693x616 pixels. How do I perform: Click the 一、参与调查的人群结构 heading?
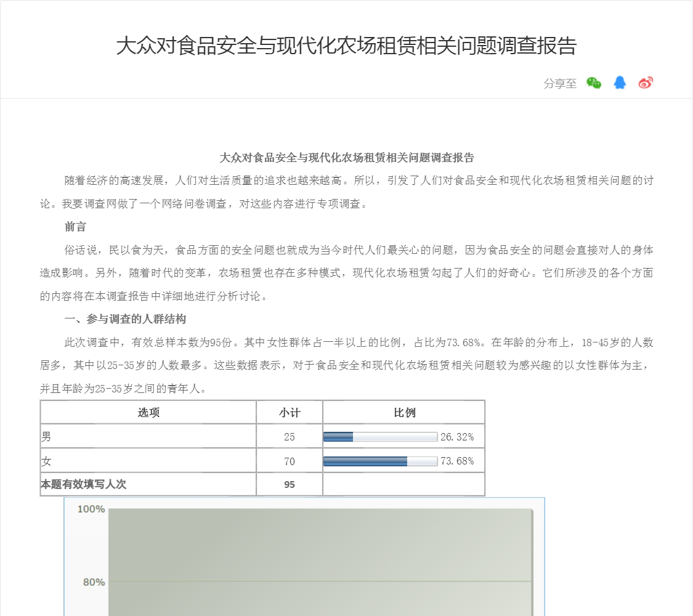click(x=125, y=319)
